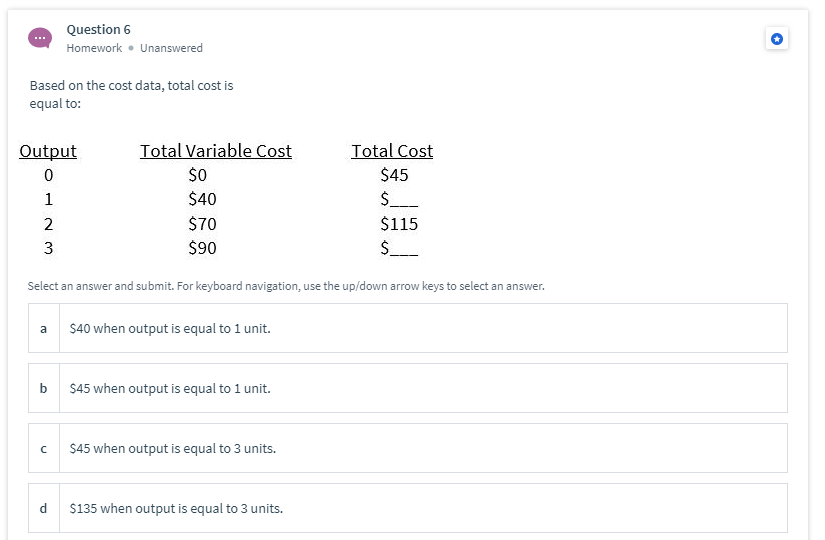Click the 'Total Variable Cost' column header
Viewport: 825px width, 540px height.
coord(216,151)
